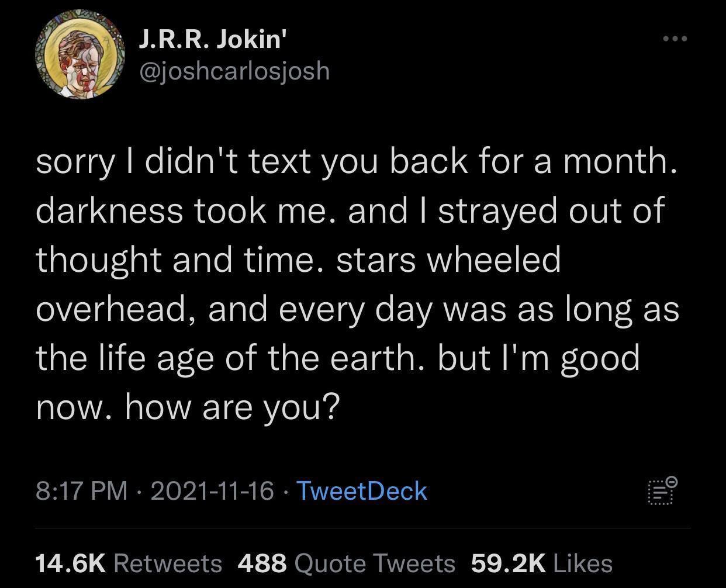Image resolution: width=726 pixels, height=588 pixels.
Task: Click the closing line 'now. how are you?'
Action: pyautogui.click(x=188, y=407)
